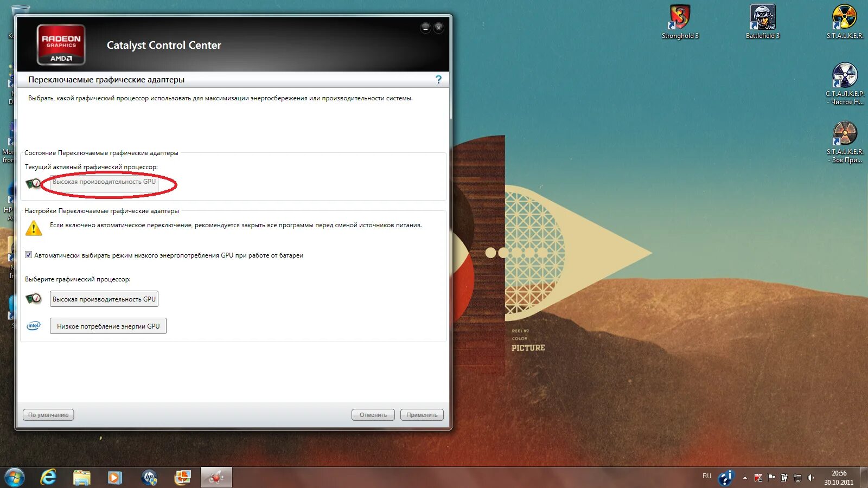The image size is (868, 488).
Task: Open Windows Media Player from taskbar
Action: click(x=115, y=478)
